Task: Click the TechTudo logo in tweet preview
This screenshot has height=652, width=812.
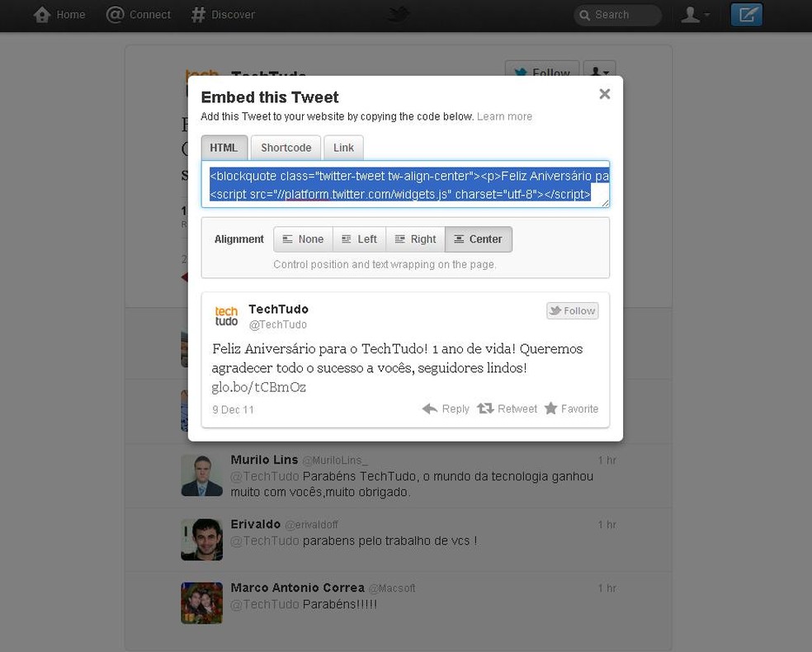Action: point(226,316)
